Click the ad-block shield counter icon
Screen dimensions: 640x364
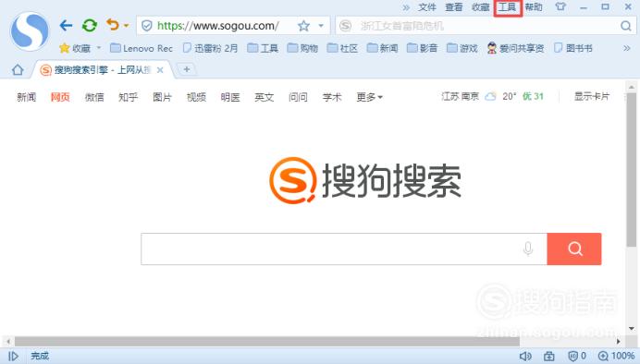click(577, 357)
